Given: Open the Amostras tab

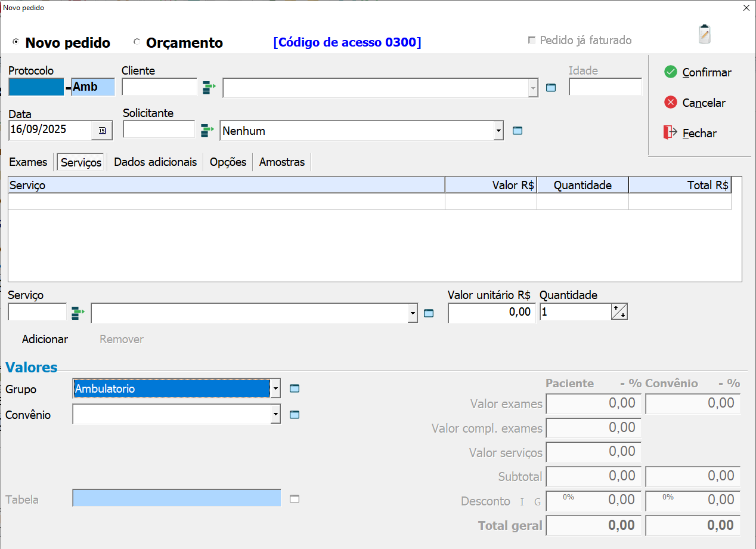Looking at the screenshot, I should point(282,162).
